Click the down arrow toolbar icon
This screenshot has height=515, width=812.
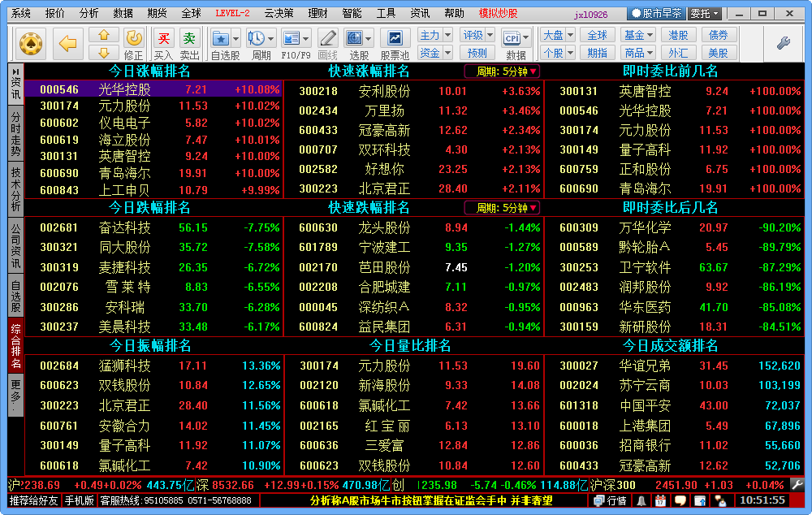(104, 52)
